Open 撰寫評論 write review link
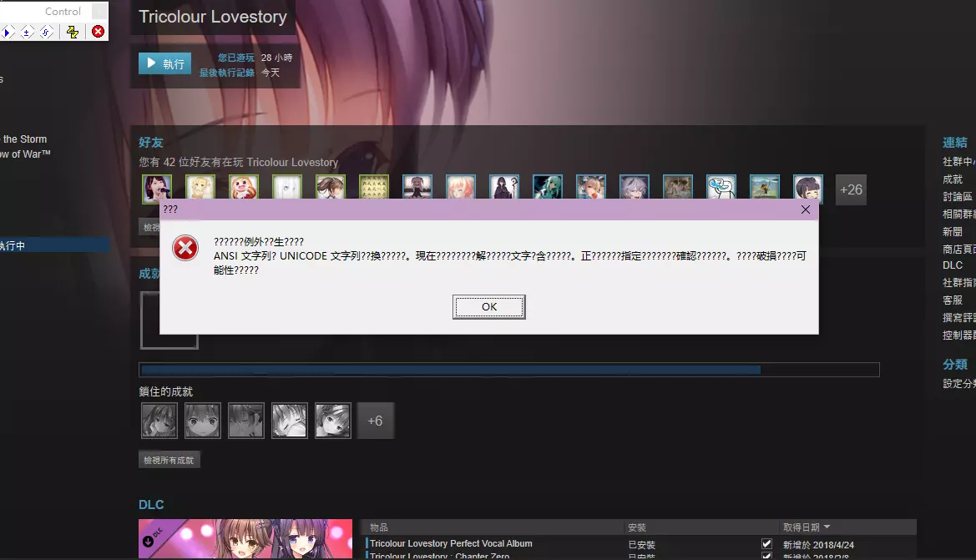This screenshot has height=560, width=976. tap(958, 317)
